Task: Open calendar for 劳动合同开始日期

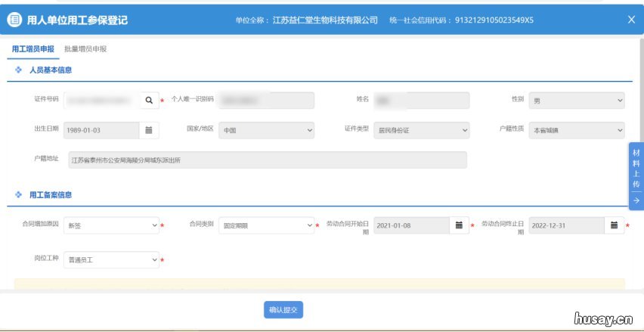Action: 459,225
